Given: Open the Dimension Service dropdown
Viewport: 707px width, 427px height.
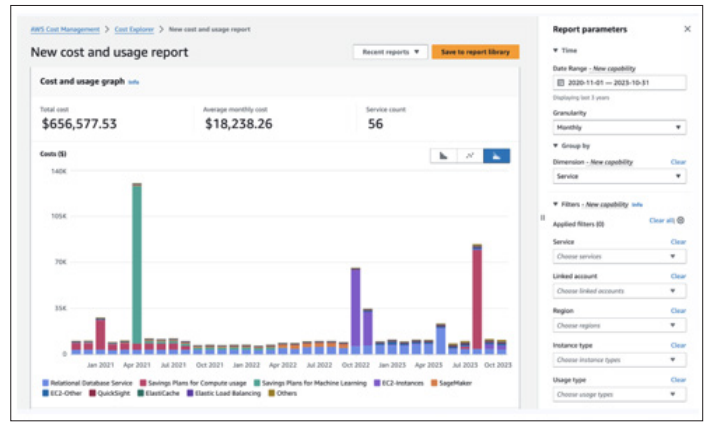Looking at the screenshot, I should pos(620,176).
